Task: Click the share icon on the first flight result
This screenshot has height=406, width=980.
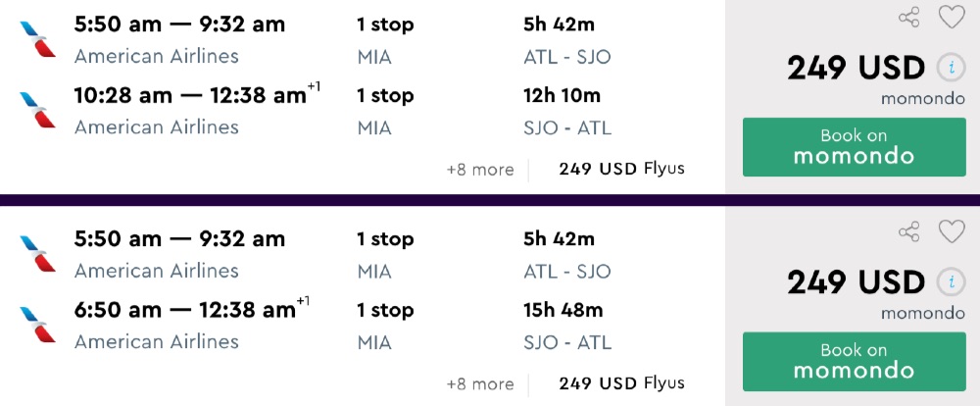Action: click(x=909, y=17)
